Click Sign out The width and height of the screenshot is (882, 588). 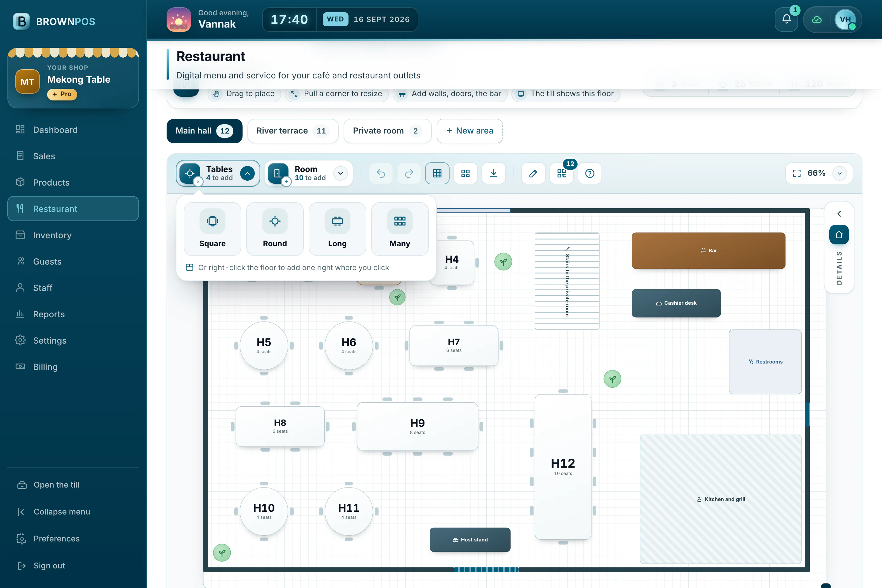point(73,566)
